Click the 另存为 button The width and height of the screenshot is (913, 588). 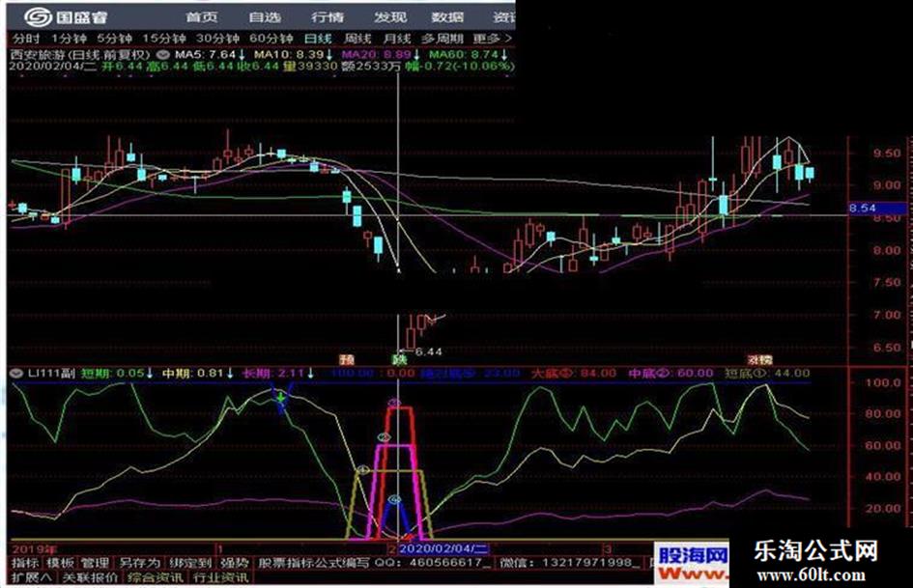(x=139, y=563)
